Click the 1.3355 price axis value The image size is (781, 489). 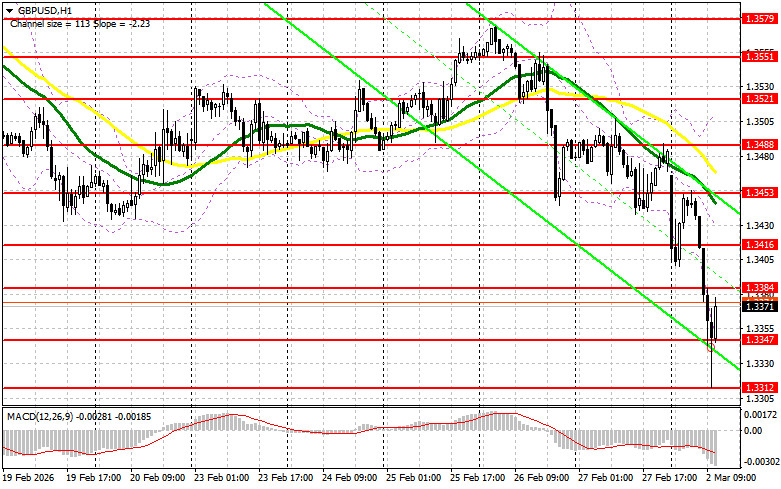coord(761,328)
